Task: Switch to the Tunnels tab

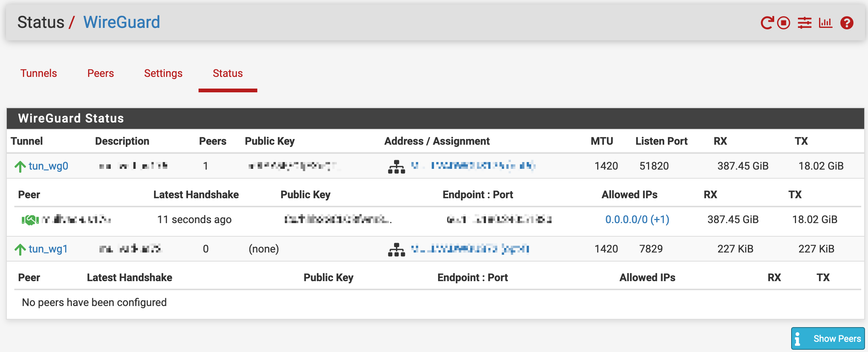Action: coord(38,73)
